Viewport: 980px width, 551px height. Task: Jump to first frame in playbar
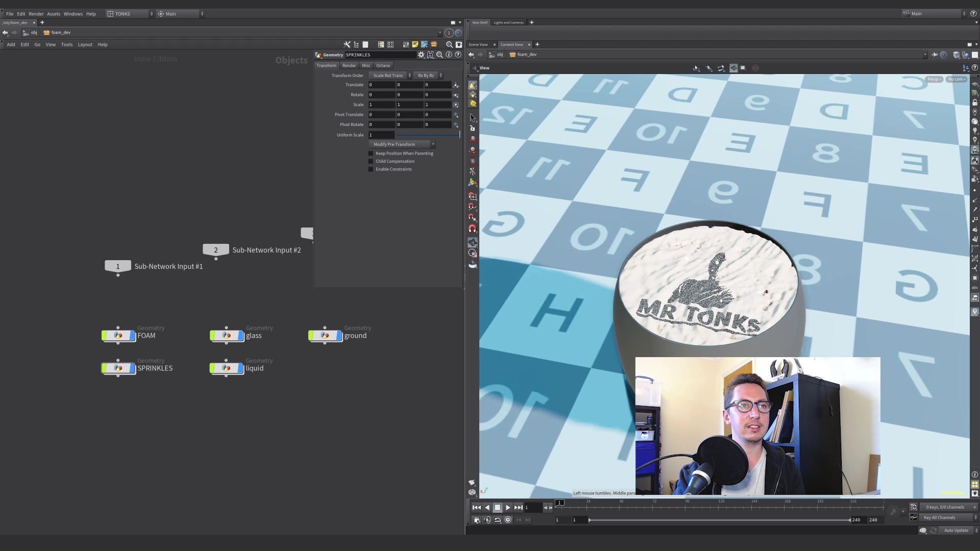click(476, 507)
